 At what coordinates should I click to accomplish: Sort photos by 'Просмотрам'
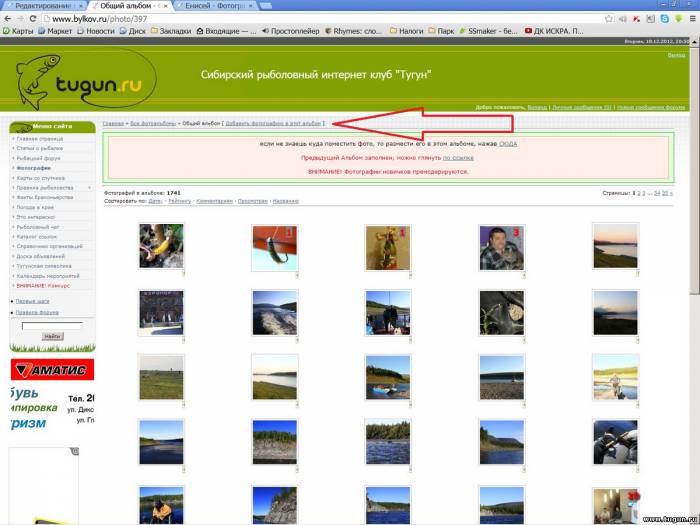click(x=253, y=201)
